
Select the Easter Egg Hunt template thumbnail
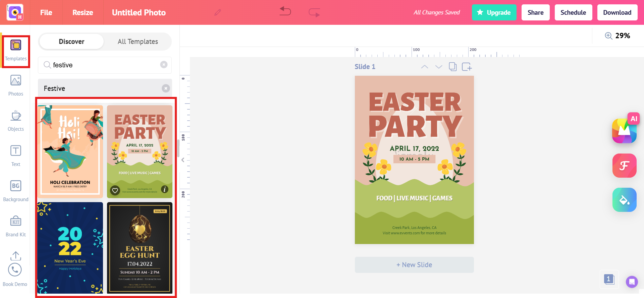tap(140, 248)
